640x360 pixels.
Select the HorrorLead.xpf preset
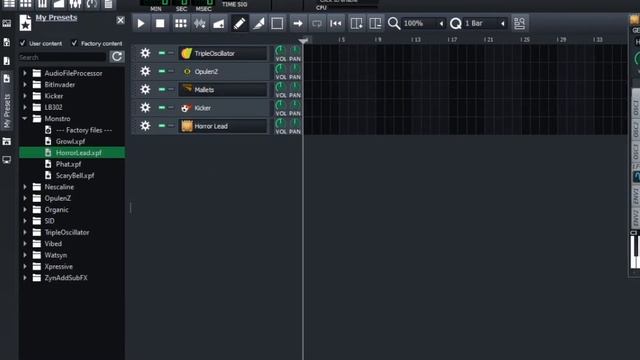pyautogui.click(x=72, y=153)
